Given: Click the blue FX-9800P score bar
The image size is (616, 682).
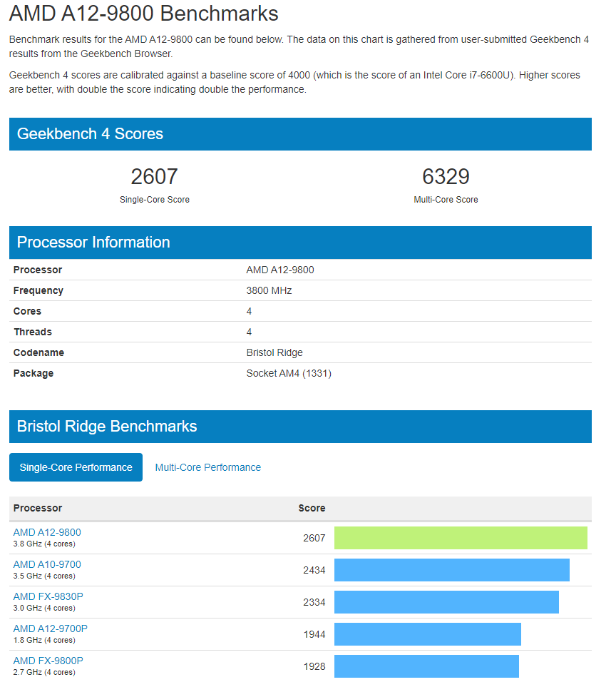Looking at the screenshot, I should pos(426,666).
